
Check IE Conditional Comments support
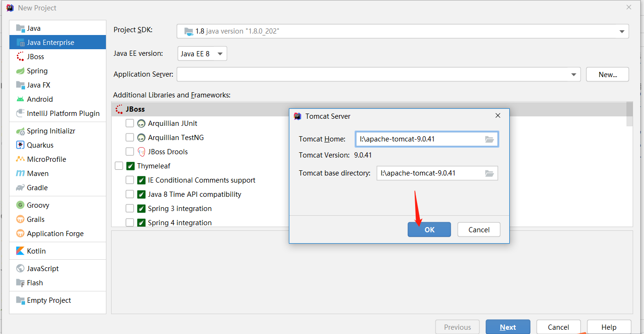[130, 180]
